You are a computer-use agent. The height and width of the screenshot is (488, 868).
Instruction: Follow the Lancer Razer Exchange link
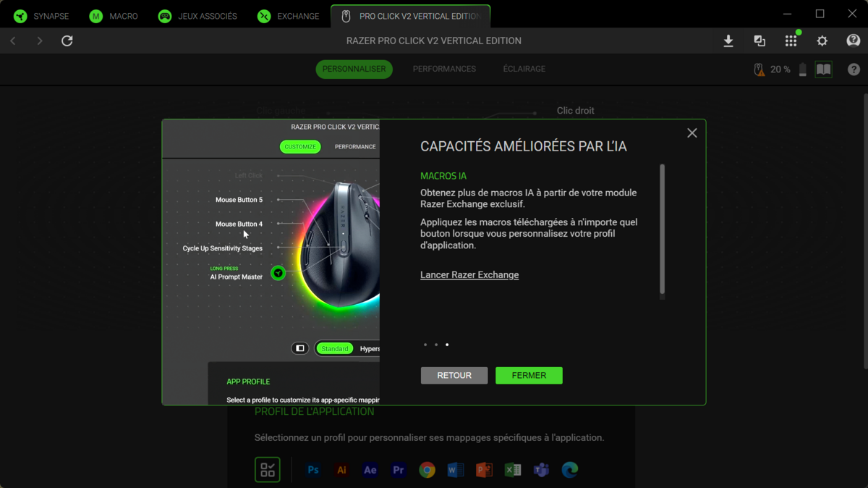469,275
